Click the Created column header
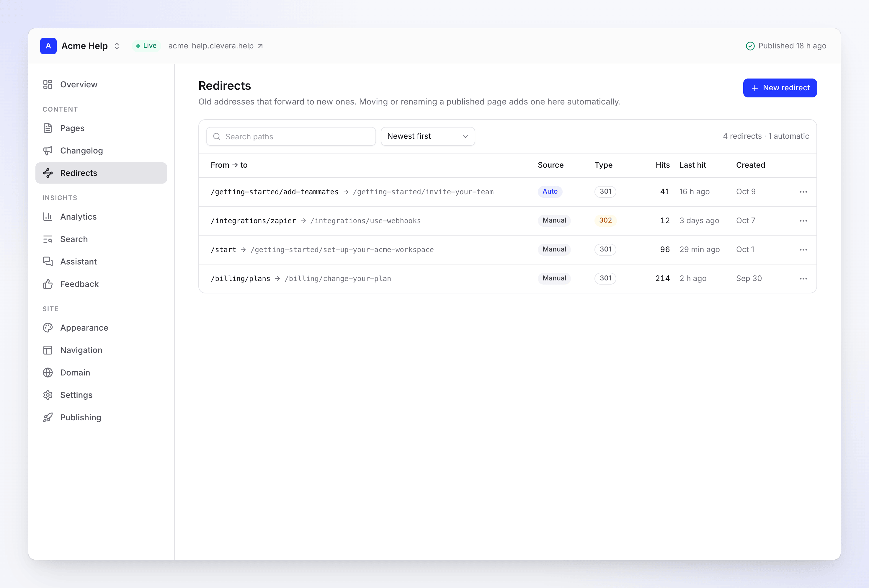Image resolution: width=869 pixels, height=588 pixels. [x=750, y=165]
